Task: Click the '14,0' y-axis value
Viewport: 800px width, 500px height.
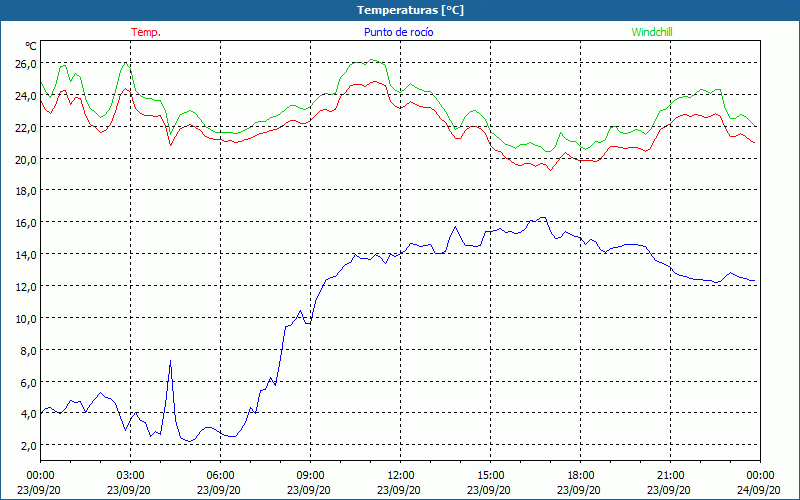Action: [x=26, y=255]
